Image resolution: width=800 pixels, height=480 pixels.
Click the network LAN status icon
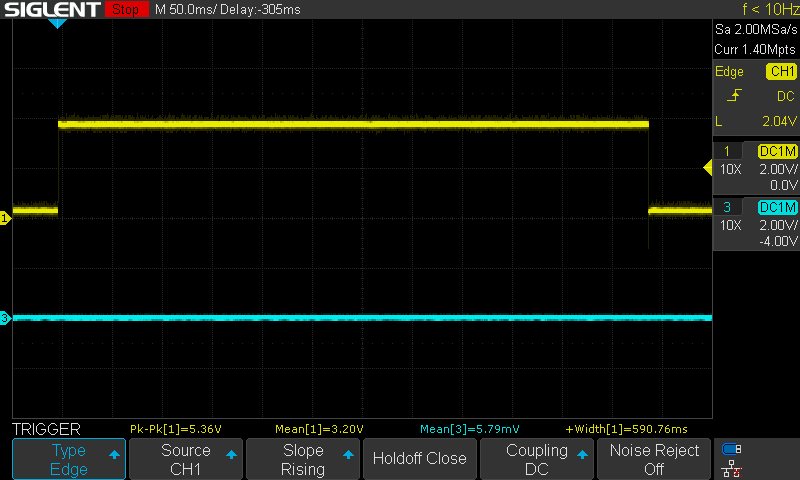click(732, 468)
